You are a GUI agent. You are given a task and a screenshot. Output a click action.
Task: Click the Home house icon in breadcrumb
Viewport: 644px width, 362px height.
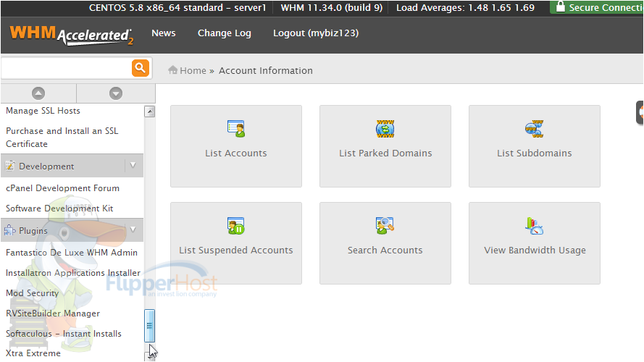tap(172, 70)
